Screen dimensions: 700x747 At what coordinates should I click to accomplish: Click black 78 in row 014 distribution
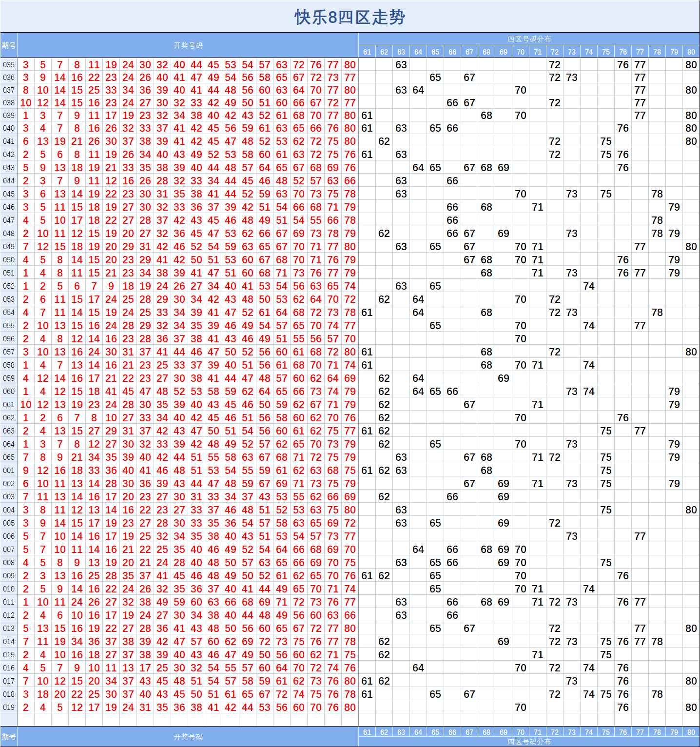(x=657, y=642)
